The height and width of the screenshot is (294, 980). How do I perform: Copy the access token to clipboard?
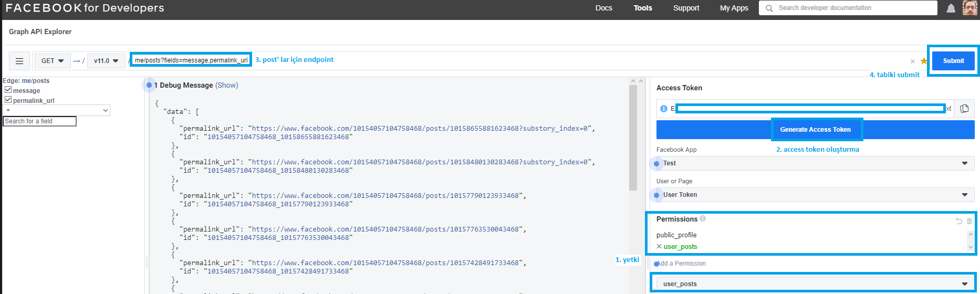[964, 109]
